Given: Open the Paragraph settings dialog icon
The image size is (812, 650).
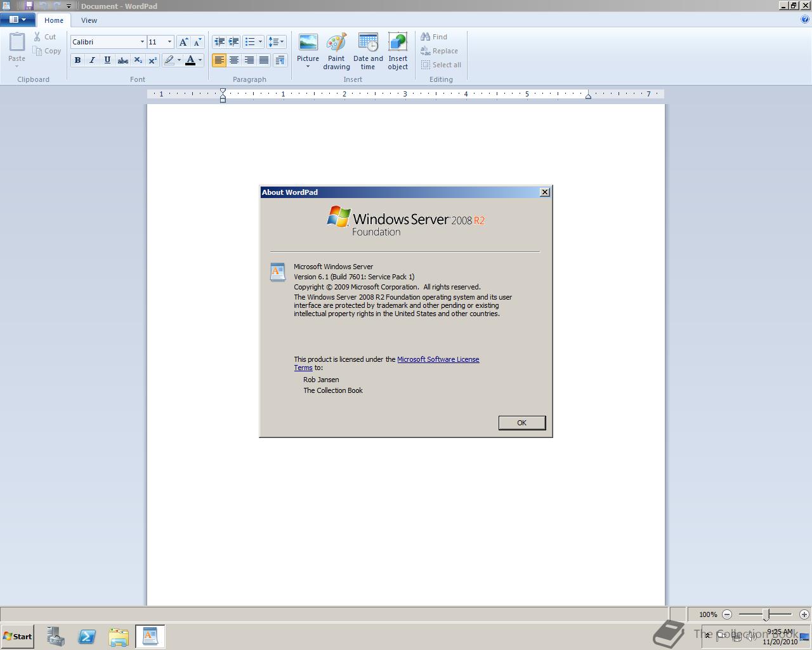Looking at the screenshot, I should click(x=280, y=60).
